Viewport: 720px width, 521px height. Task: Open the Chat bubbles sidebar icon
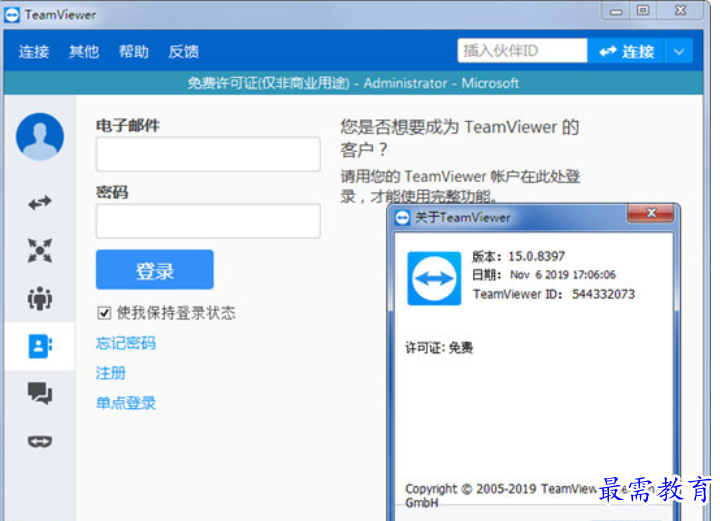tap(40, 393)
